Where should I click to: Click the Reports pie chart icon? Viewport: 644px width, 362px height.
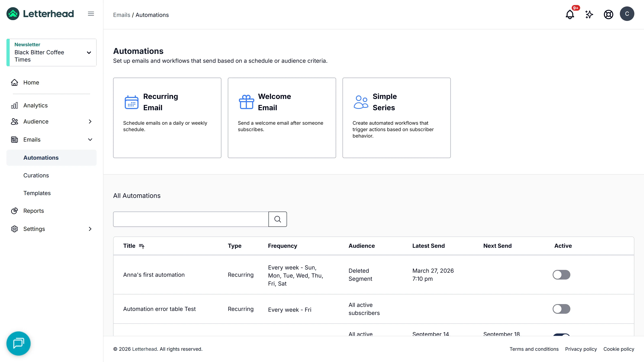pos(14,211)
